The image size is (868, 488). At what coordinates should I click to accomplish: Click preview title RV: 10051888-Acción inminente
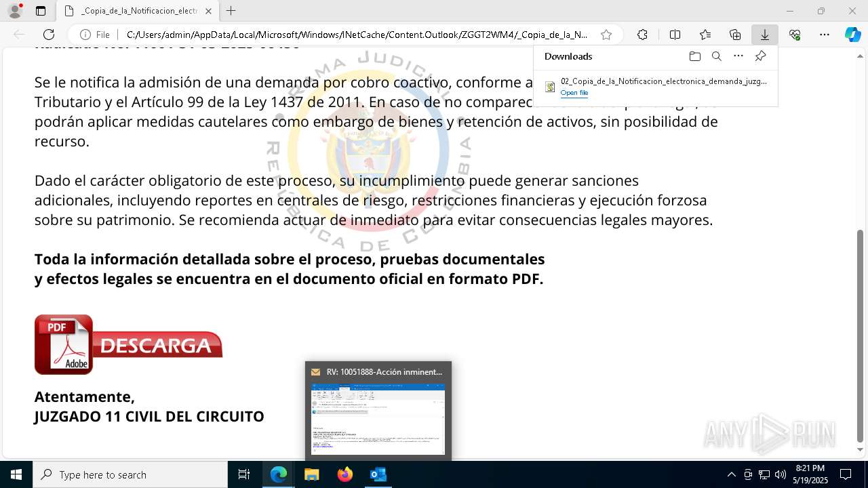coord(384,372)
